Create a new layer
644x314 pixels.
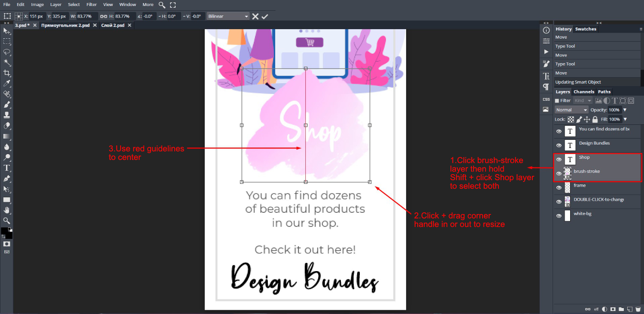(629, 309)
